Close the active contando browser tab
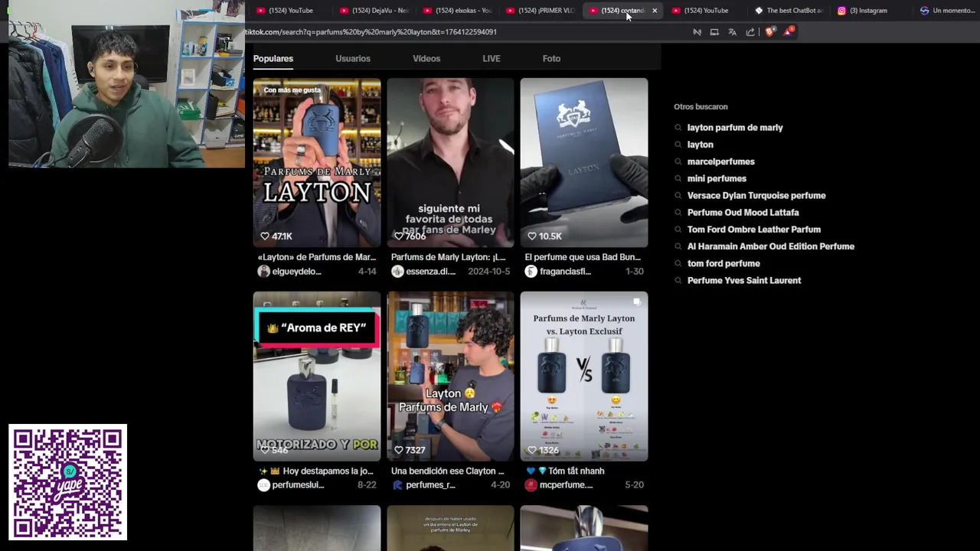The height and width of the screenshot is (551, 980). click(x=655, y=11)
